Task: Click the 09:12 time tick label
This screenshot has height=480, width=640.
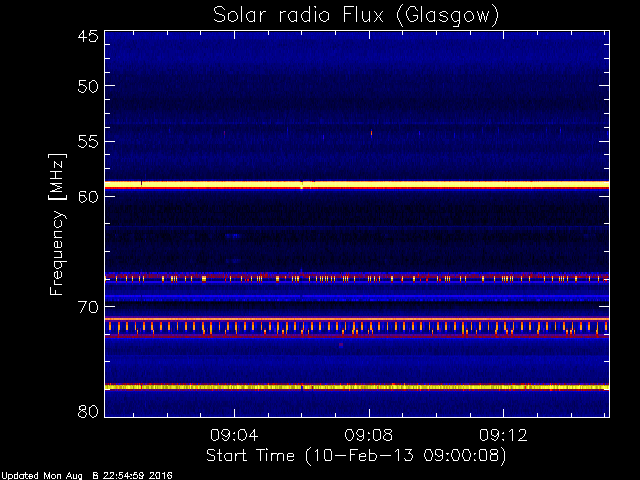Action: pos(503,435)
